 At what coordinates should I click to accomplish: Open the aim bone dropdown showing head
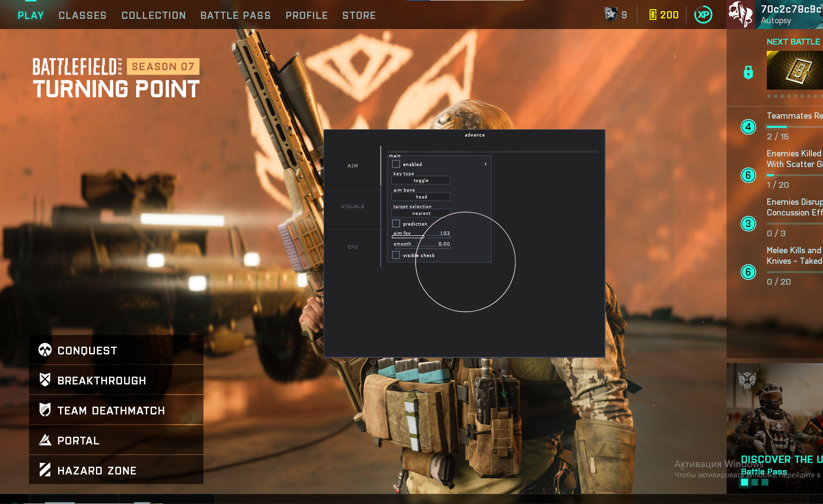(x=421, y=197)
